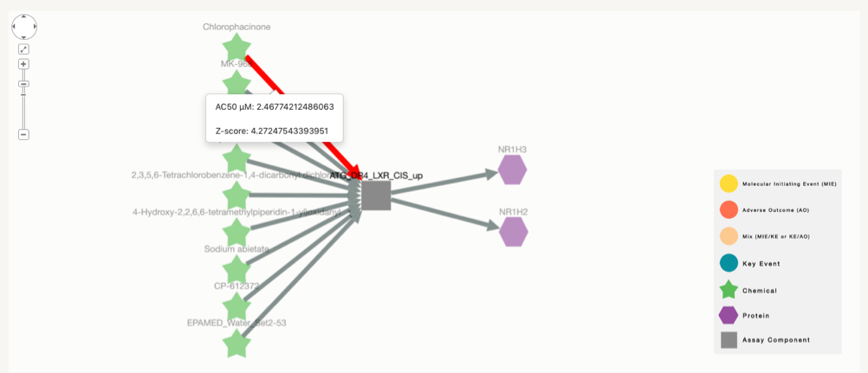Pan the graph down with the navigation wheel
868x373 pixels.
[23, 36]
